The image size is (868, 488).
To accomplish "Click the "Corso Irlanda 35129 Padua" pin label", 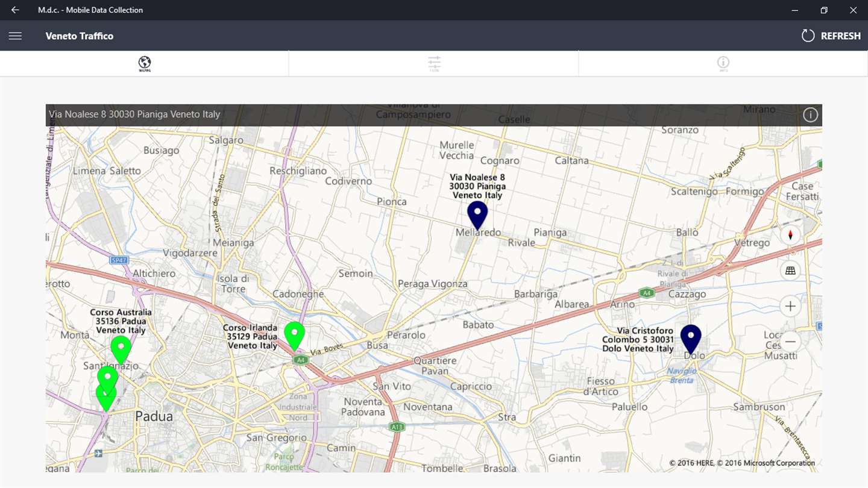I will [250, 337].
